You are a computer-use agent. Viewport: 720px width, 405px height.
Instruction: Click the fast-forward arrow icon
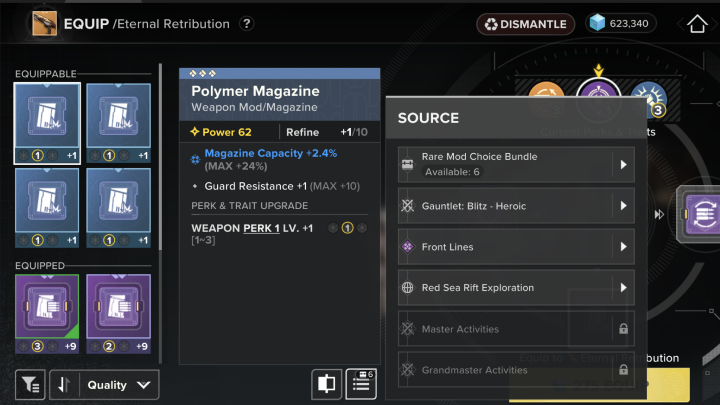659,214
